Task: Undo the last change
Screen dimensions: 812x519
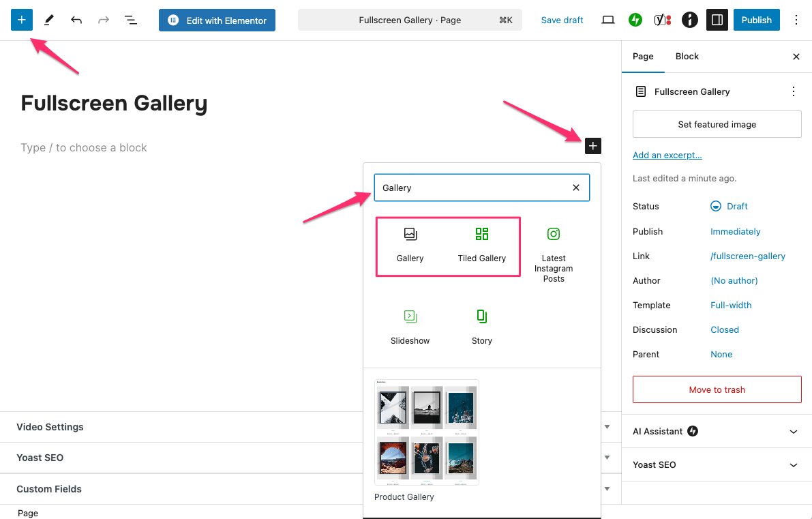Action: tap(76, 20)
